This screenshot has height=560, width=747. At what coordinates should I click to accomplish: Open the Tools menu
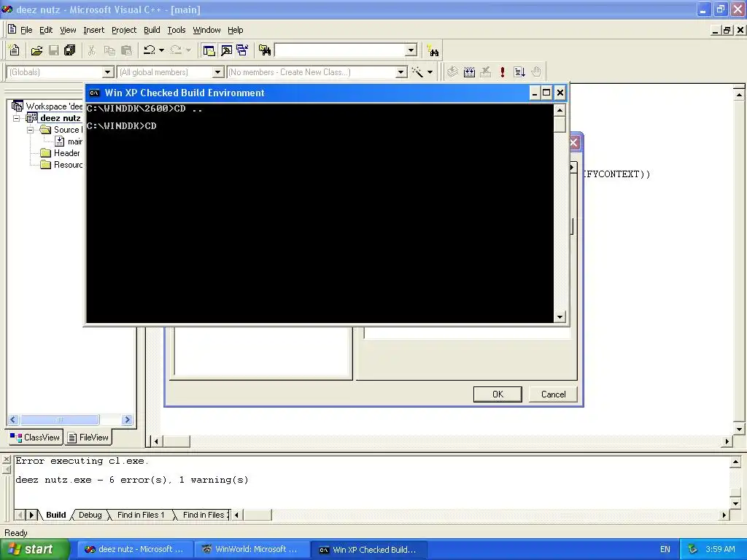pos(177,30)
